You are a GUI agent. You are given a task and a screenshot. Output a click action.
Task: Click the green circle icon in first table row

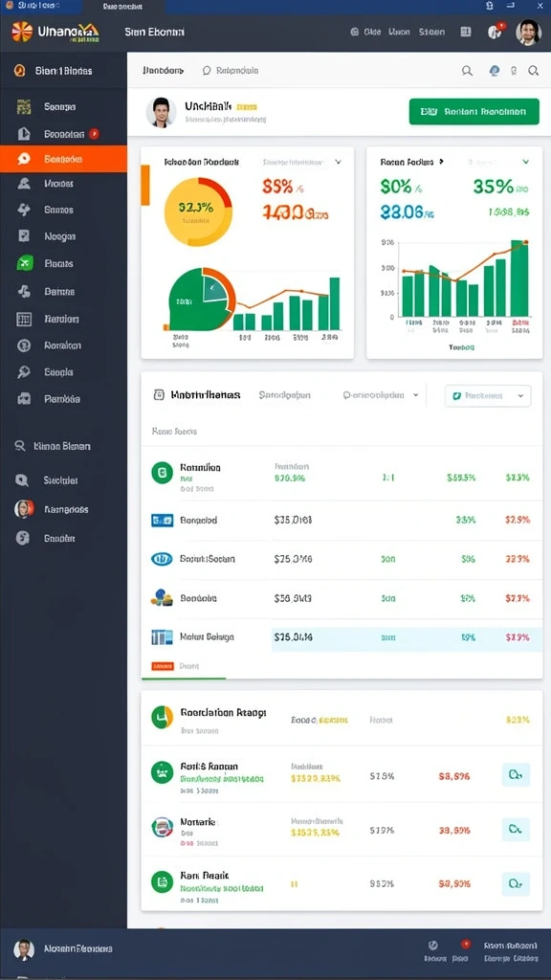[162, 473]
